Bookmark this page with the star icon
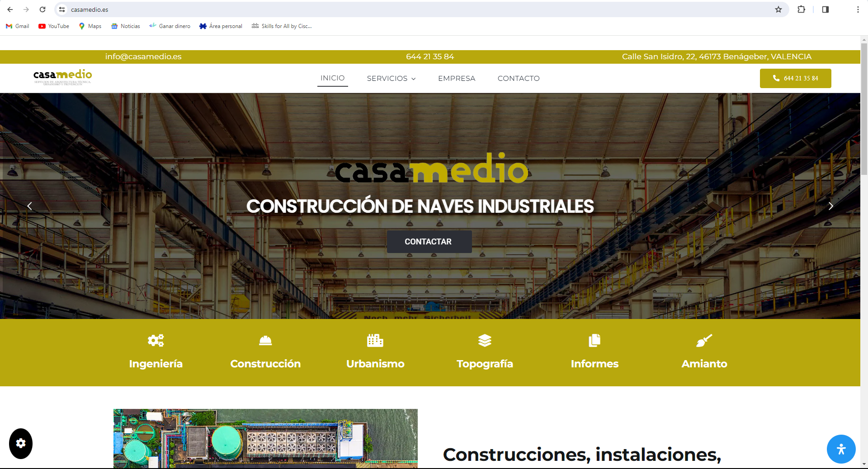Screen dimensions: 868x469 pyautogui.click(x=778, y=9)
